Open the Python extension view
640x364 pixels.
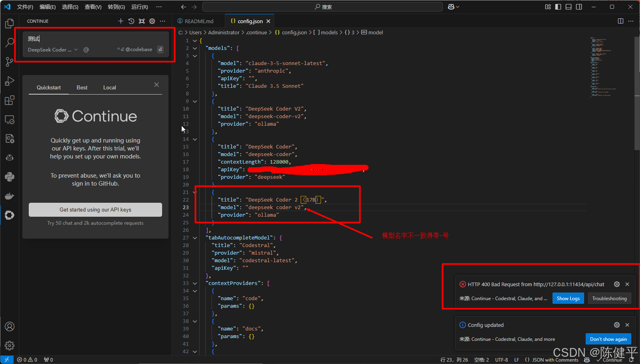pyautogui.click(x=10, y=177)
